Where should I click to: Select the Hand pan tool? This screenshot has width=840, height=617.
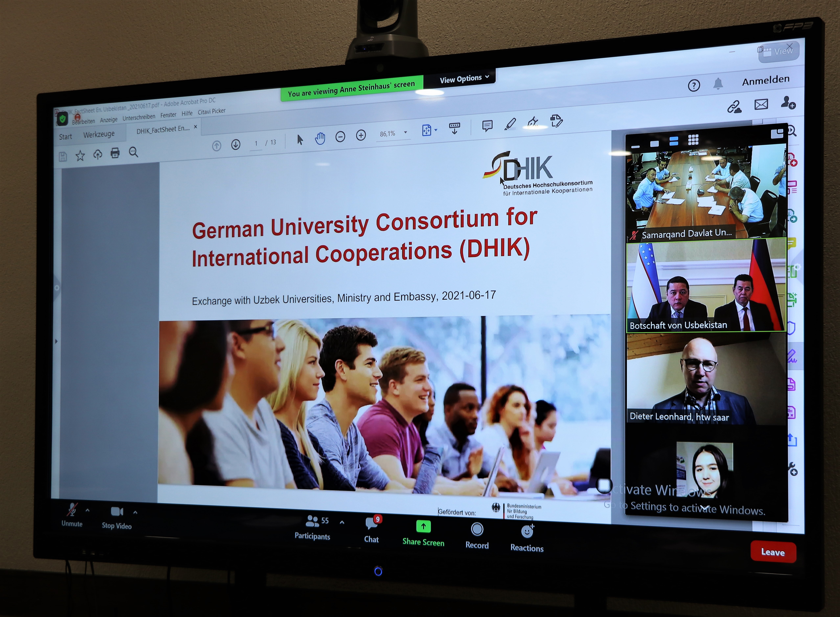pos(320,138)
